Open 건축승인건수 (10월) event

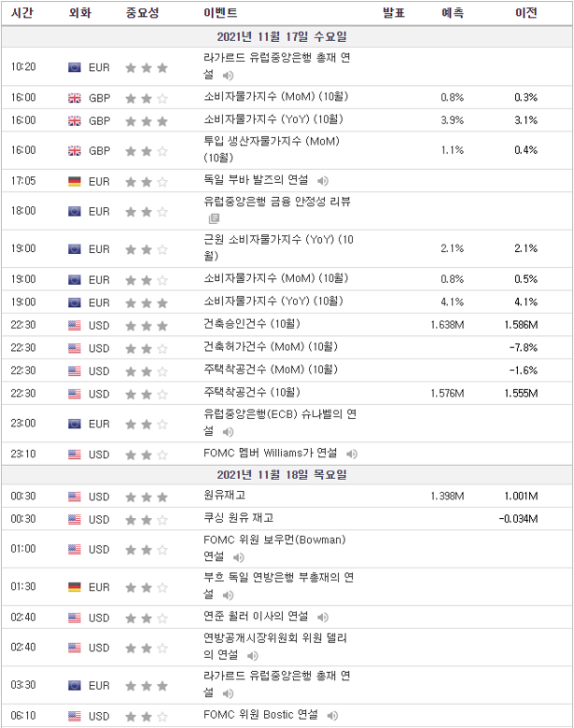(x=252, y=324)
